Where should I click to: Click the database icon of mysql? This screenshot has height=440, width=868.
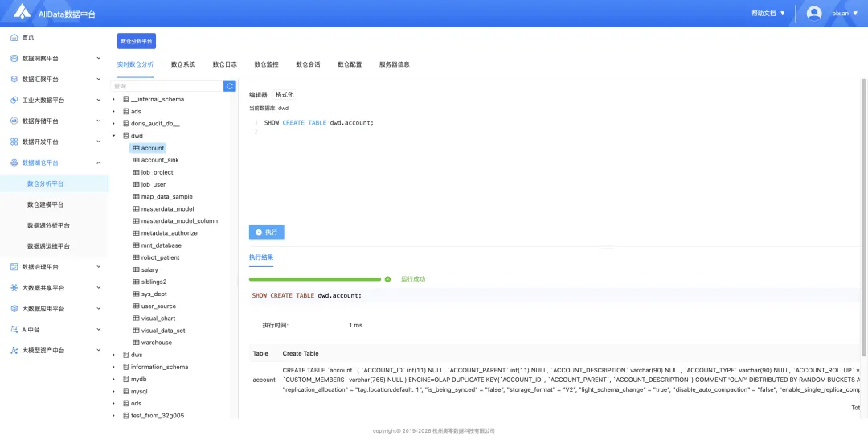tap(125, 391)
